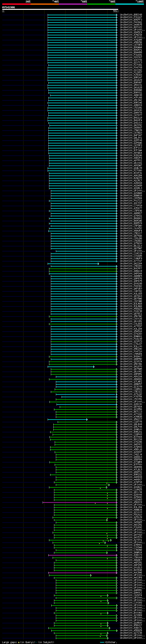Screen dimensions: 146x644
Task: Select label UniRef100_P91410
Action: pyautogui.click(x=131, y=515)
